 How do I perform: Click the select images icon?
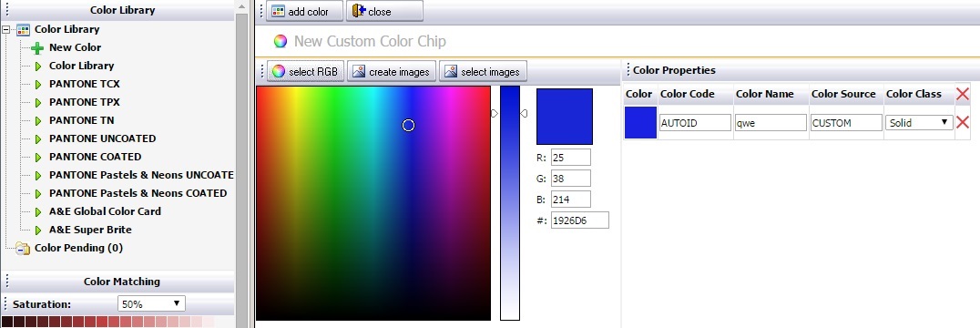451,71
